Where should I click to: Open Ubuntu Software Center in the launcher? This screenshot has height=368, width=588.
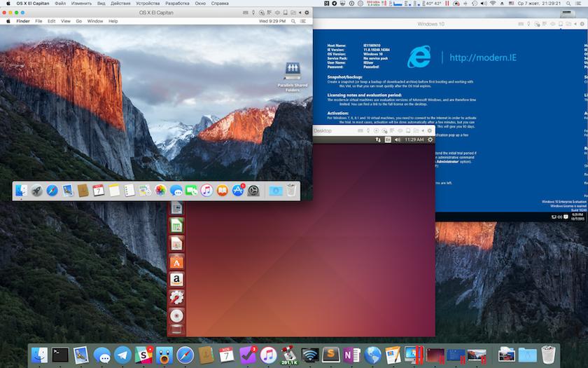(176, 262)
